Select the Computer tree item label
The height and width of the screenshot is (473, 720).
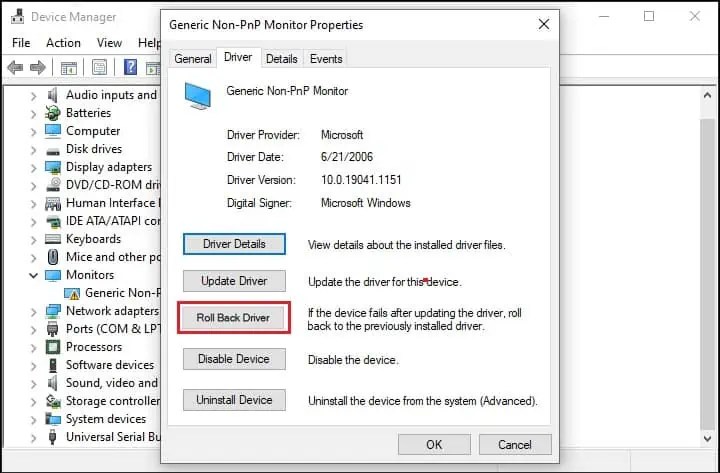pyautogui.click(x=93, y=131)
